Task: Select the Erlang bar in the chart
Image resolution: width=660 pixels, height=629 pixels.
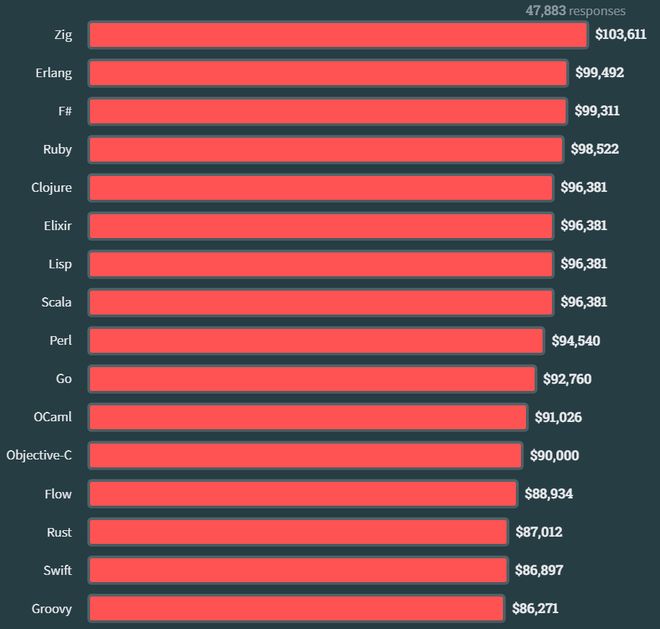Action: [x=328, y=73]
